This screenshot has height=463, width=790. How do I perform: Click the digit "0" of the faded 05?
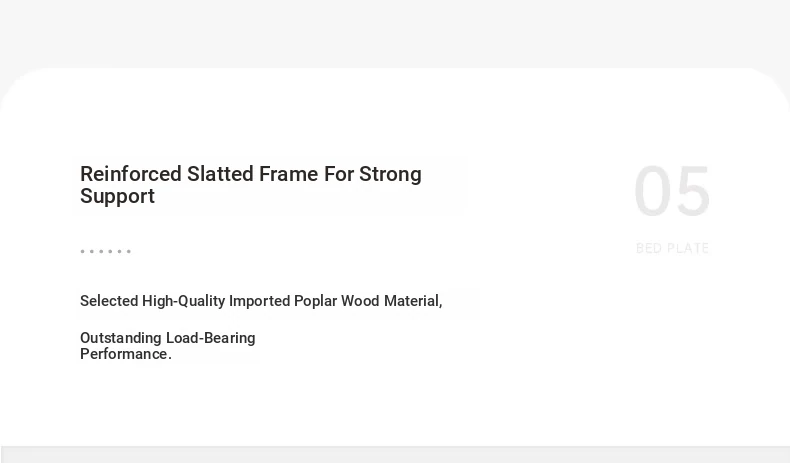tap(652, 192)
